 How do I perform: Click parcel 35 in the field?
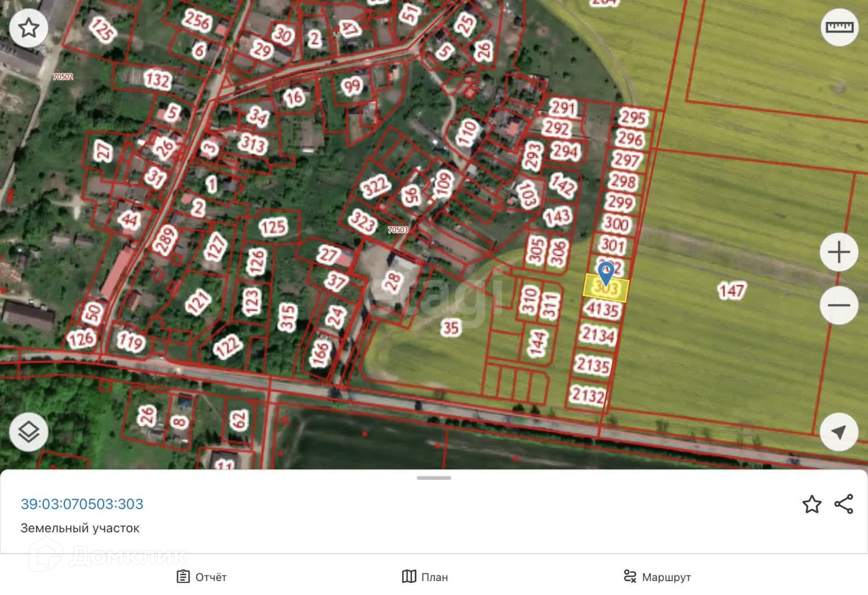pos(450,328)
